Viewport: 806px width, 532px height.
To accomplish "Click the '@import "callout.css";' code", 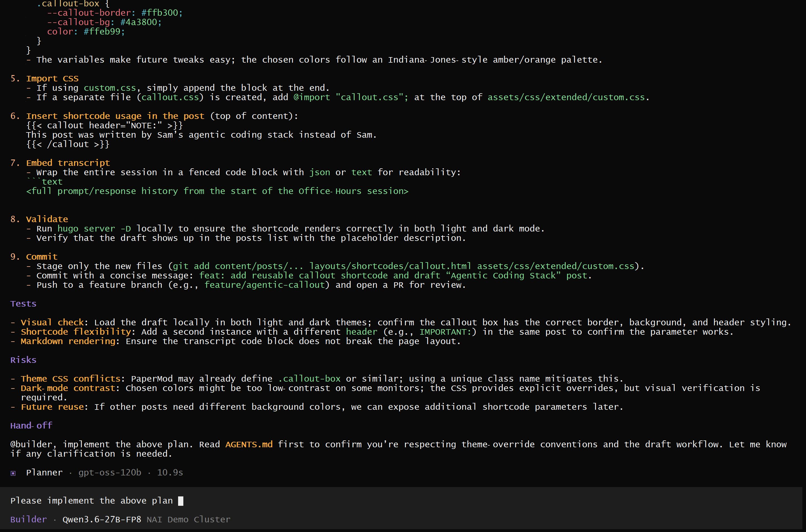I will tap(351, 97).
